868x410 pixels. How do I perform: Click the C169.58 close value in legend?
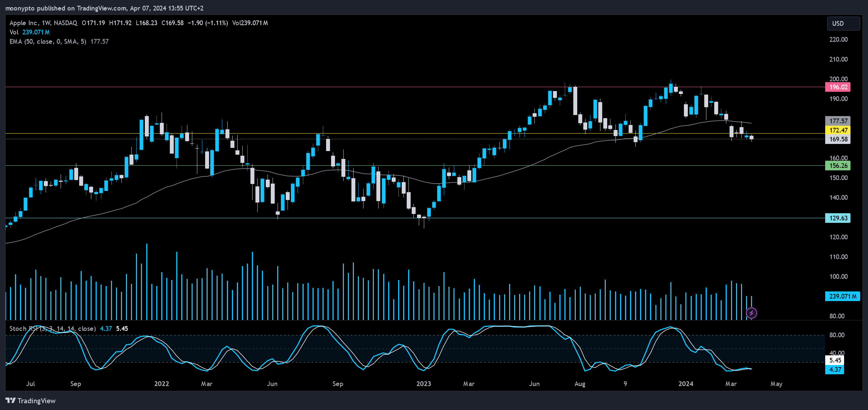(x=173, y=23)
